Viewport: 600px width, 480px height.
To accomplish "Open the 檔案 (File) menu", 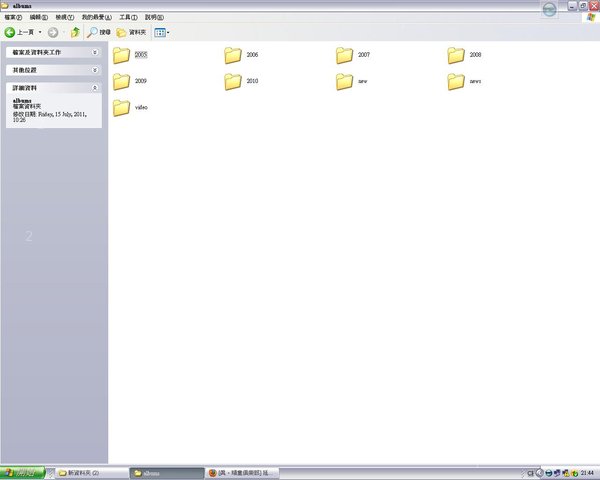I will click(x=12, y=17).
